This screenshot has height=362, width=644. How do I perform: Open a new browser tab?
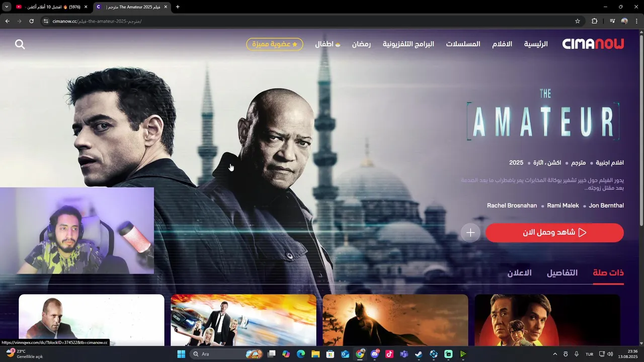(178, 7)
